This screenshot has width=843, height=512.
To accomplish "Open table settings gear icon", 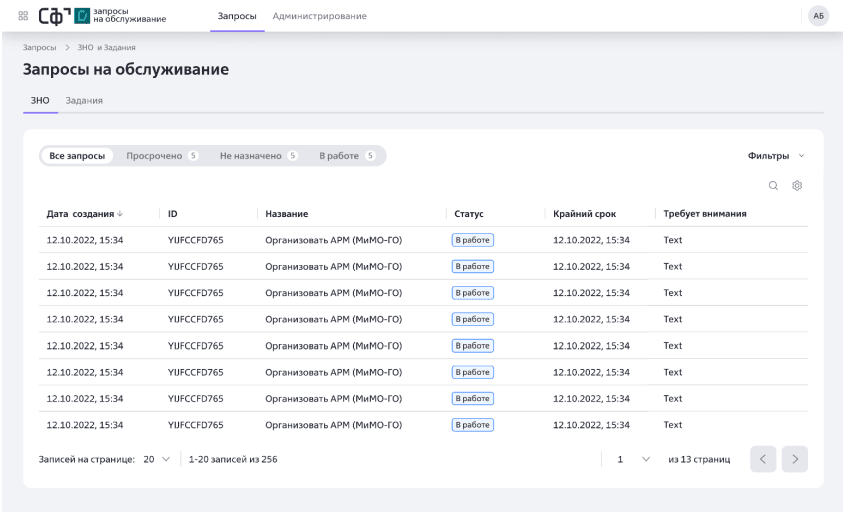I will (x=797, y=186).
